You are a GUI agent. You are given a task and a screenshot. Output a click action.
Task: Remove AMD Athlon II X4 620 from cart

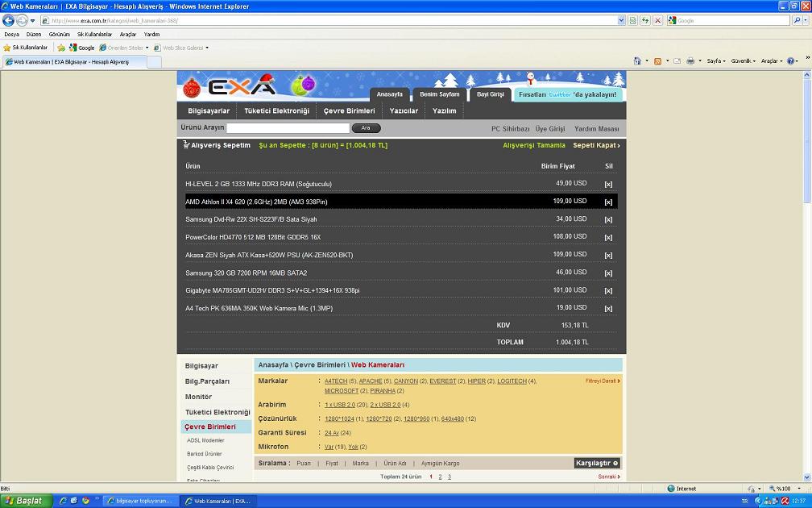tap(608, 202)
